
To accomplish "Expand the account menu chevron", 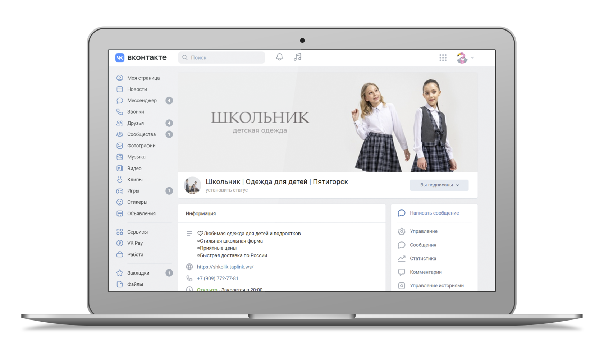I will (472, 57).
